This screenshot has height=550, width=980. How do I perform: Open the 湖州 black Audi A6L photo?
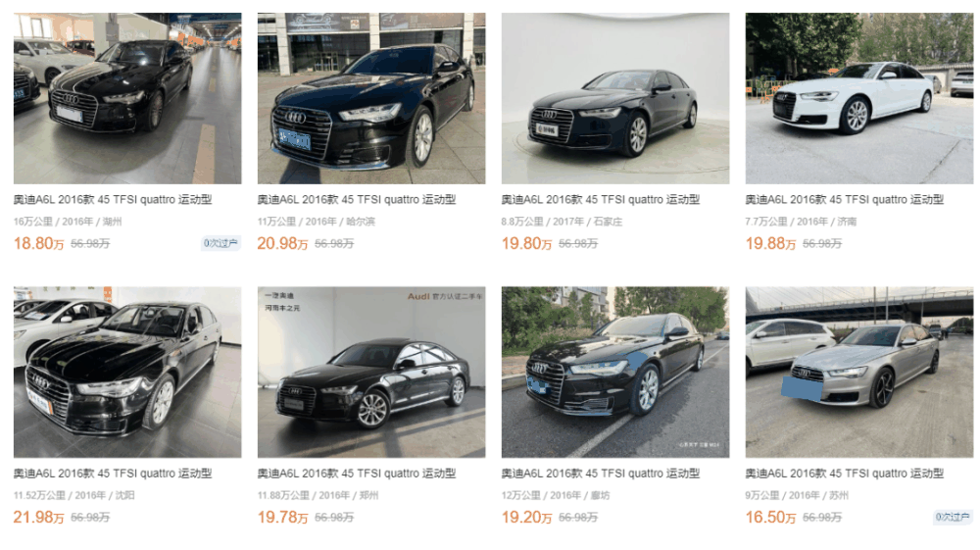(127, 98)
